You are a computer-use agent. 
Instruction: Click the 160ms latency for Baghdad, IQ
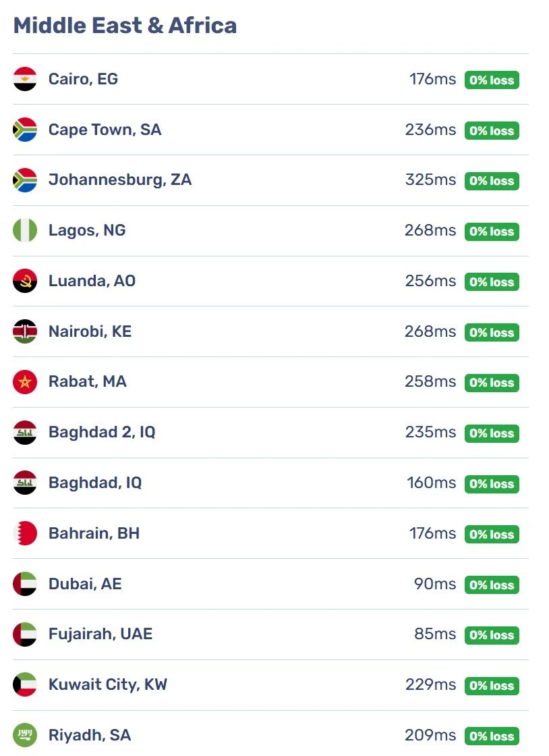click(x=431, y=483)
